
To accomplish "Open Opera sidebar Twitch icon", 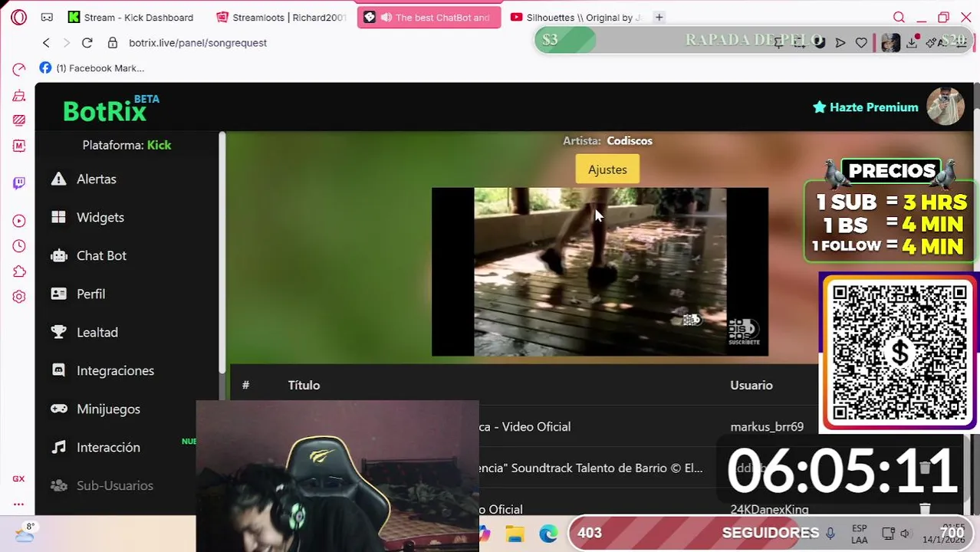I will point(19,182).
